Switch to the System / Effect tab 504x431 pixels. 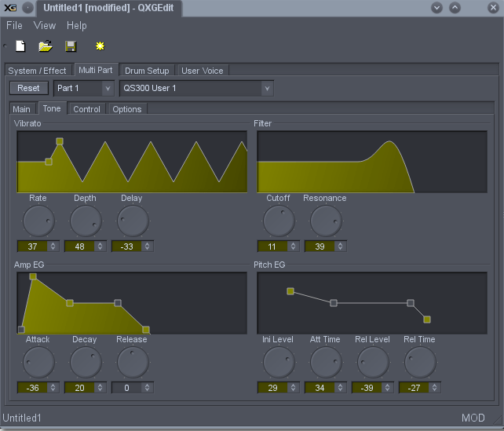point(38,71)
